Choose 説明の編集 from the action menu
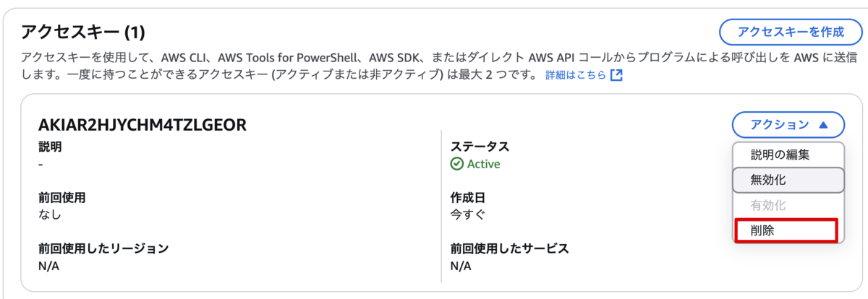 [780, 155]
